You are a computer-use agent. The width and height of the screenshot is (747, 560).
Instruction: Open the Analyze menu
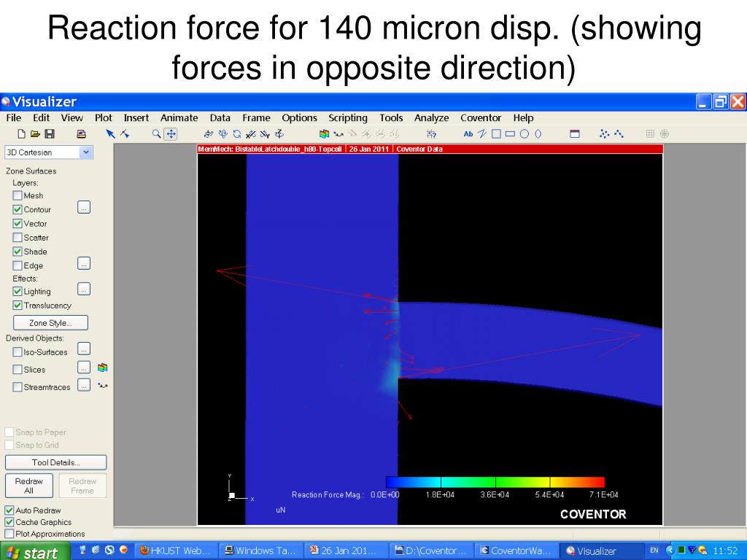click(432, 117)
